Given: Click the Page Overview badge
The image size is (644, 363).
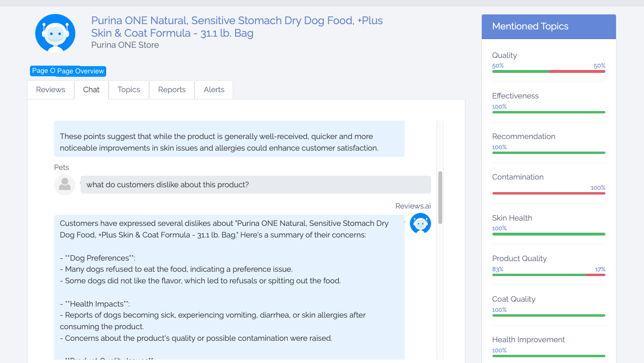Looking at the screenshot, I should (68, 71).
